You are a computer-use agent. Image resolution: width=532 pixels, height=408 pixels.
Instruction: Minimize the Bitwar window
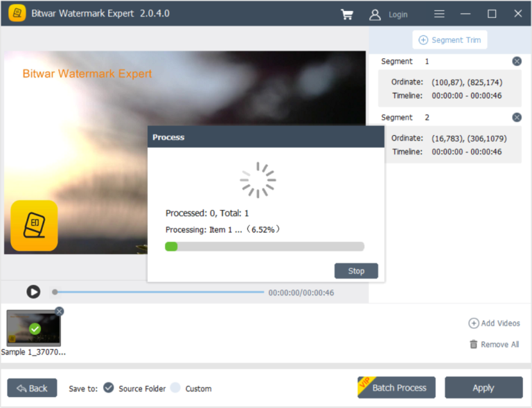point(465,14)
